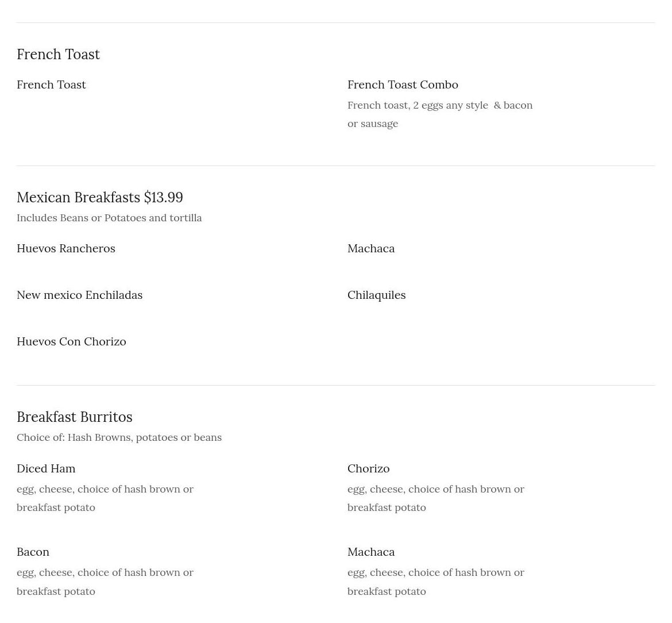Screen dimensions: 672x623
Task: Click the Chorizo burrito description
Action: pos(436,498)
